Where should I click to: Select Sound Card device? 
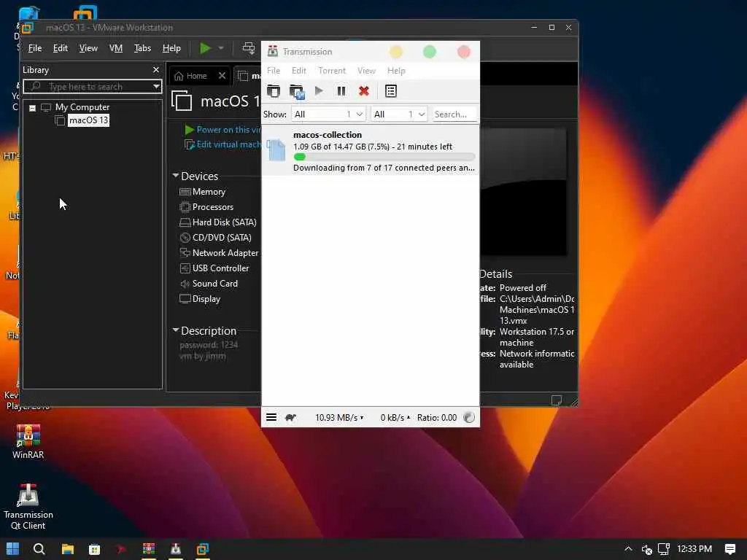[x=209, y=284]
